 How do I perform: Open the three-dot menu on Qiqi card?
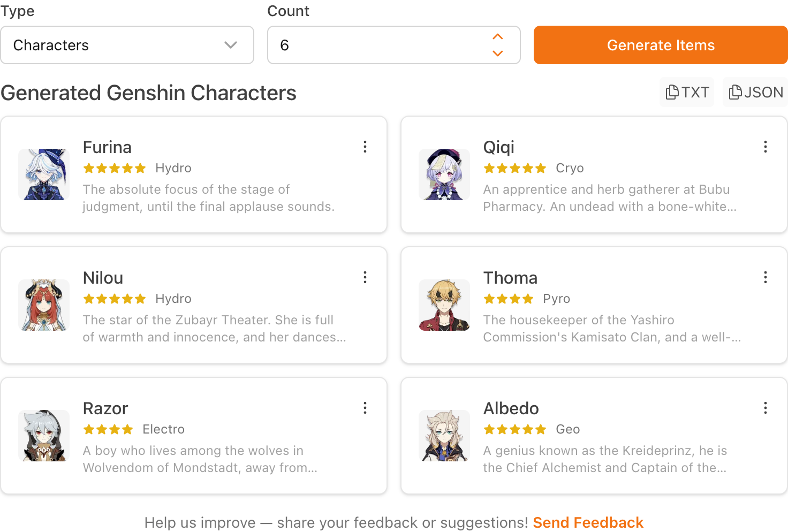click(x=766, y=147)
